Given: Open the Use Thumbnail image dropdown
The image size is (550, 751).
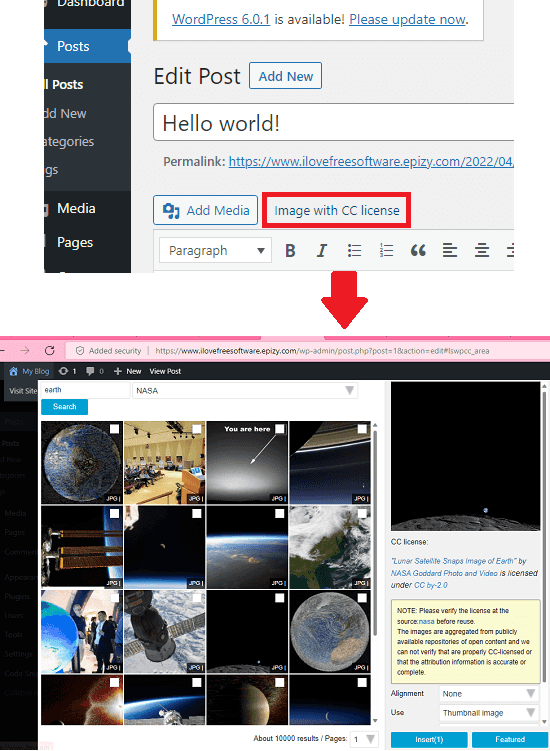Looking at the screenshot, I should coord(489,713).
